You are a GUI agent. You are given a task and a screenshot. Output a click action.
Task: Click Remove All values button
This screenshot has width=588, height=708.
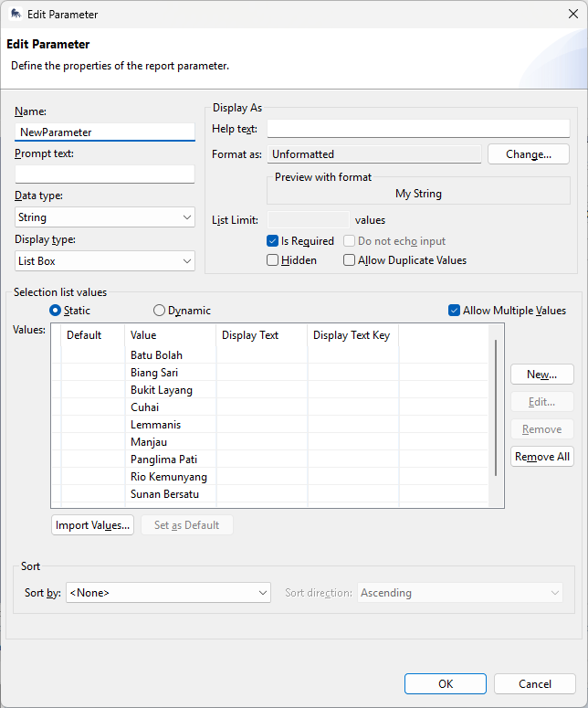(x=541, y=457)
